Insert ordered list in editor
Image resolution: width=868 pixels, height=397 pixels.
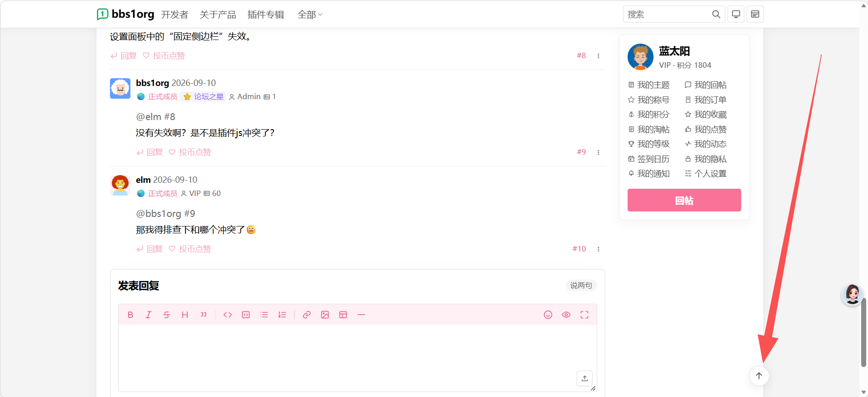point(282,315)
